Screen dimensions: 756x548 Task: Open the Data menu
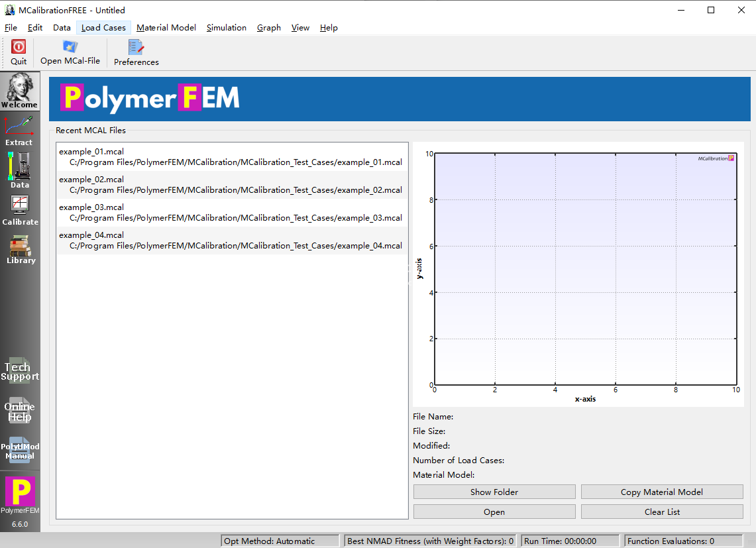pyautogui.click(x=62, y=27)
